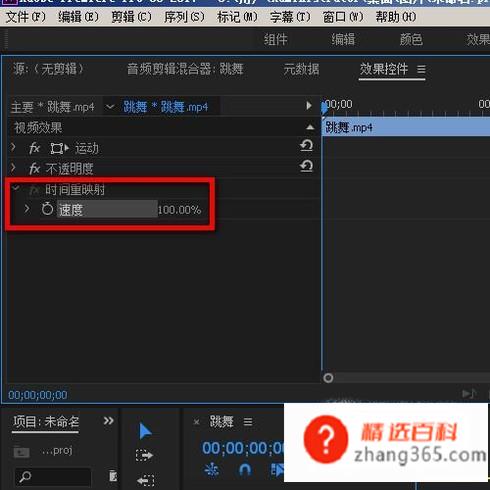Click the zoom scrollbar handle under effect timeline
This screenshot has width=490, height=490.
coord(328,378)
